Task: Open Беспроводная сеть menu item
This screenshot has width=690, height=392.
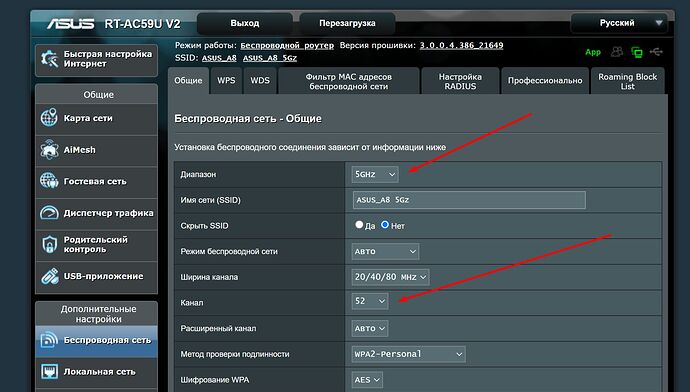Action: pyautogui.click(x=96, y=341)
